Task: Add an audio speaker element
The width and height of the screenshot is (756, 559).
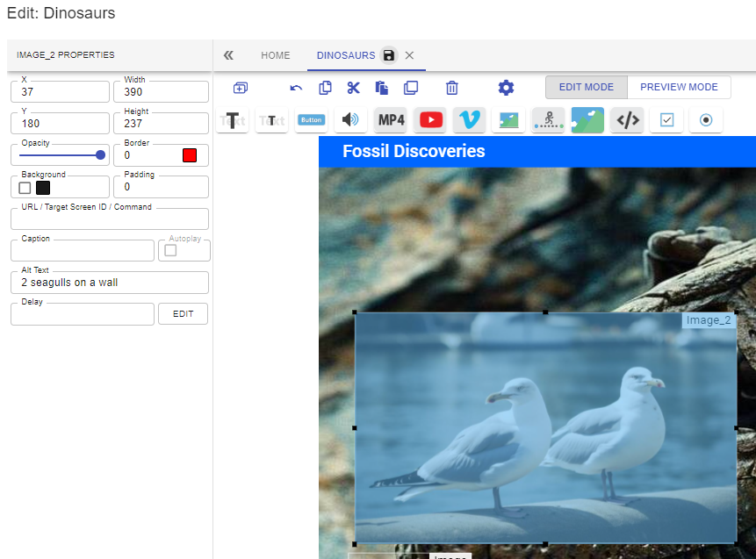Action: click(x=351, y=120)
